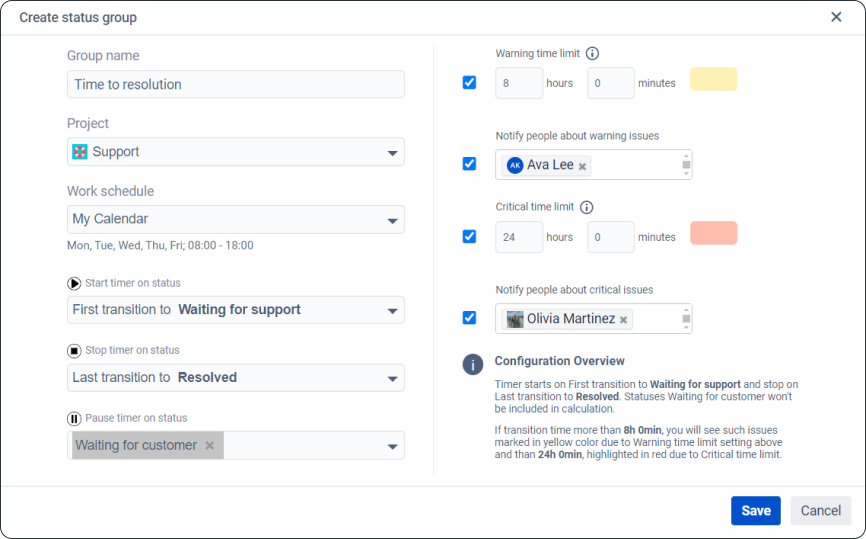Pick the red critical color swatch
Viewport: 866px width, 539px height.
point(714,233)
